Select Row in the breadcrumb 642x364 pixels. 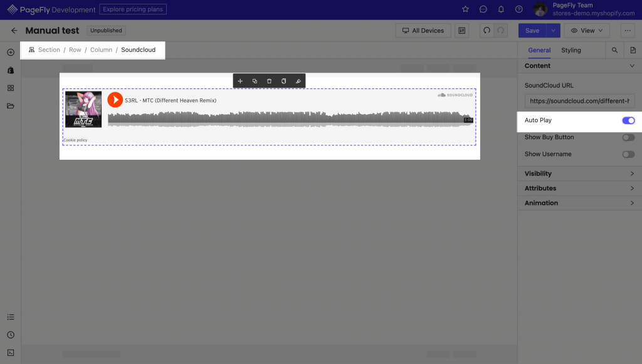pos(75,50)
